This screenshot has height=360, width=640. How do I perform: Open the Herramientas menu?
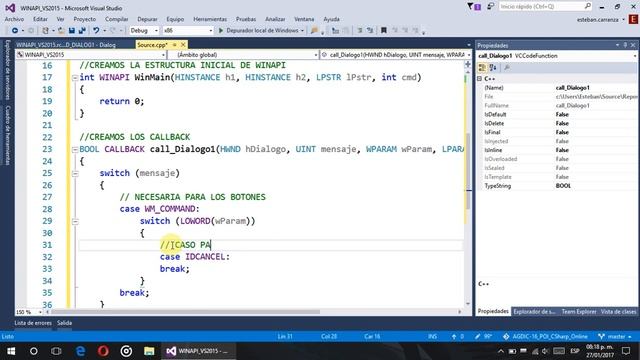[x=210, y=19]
